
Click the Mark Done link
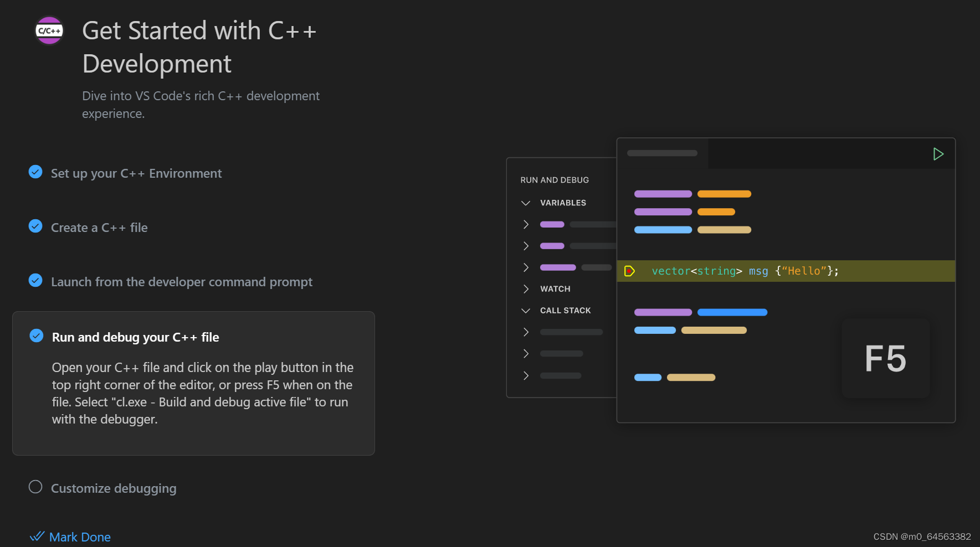pos(80,537)
